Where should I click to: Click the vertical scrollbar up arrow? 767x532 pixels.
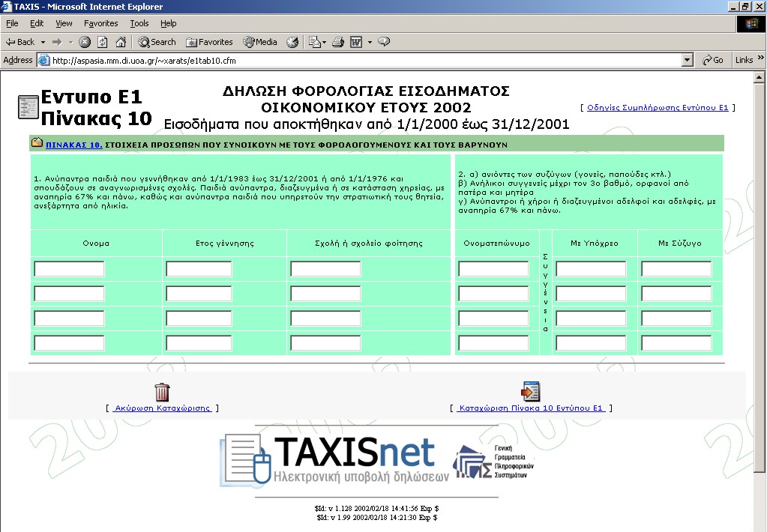760,77
